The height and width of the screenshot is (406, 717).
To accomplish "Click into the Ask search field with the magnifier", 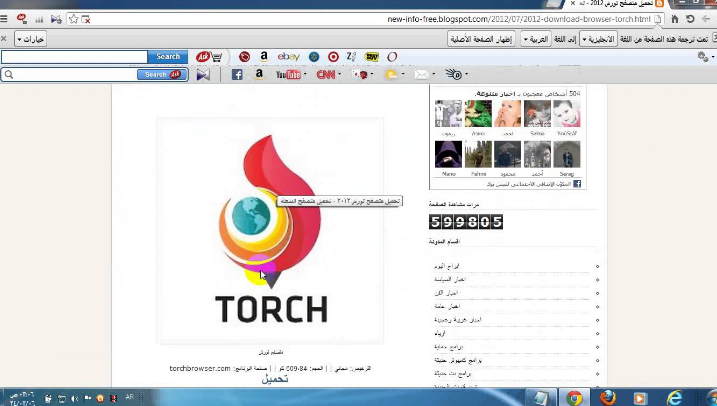I will coord(69,75).
